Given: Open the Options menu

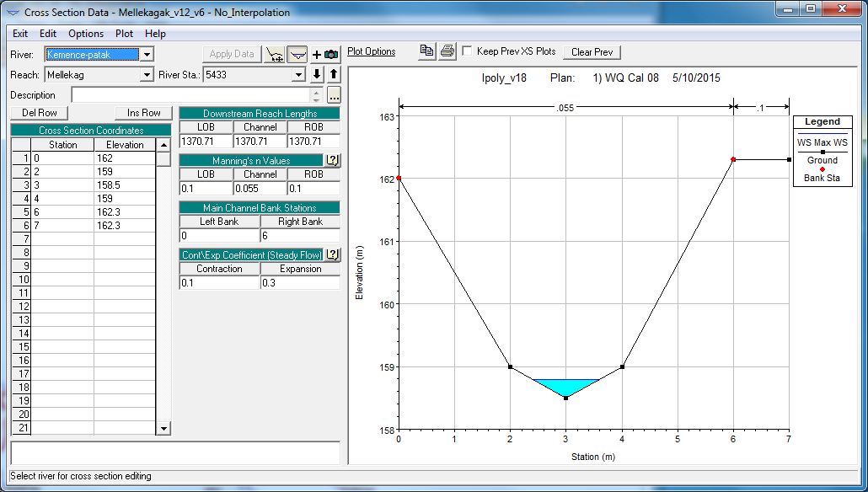Looking at the screenshot, I should point(86,33).
